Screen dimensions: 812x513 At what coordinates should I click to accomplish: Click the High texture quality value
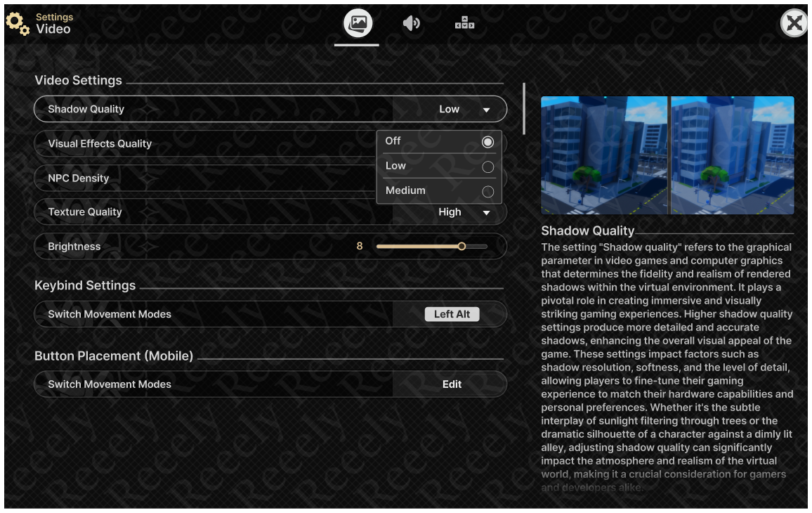point(450,212)
